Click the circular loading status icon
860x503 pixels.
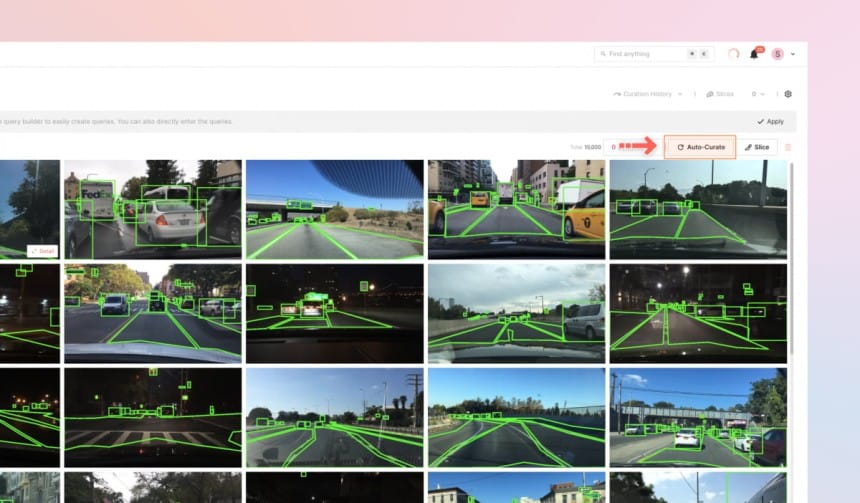[733, 54]
